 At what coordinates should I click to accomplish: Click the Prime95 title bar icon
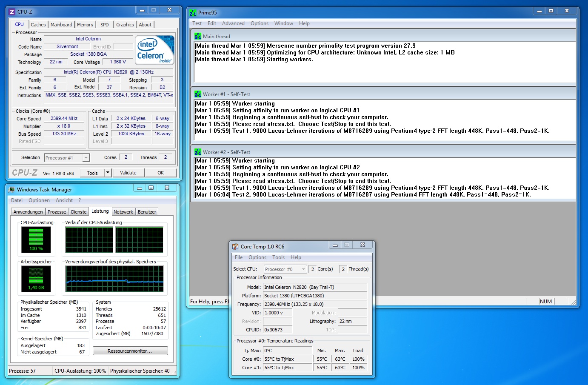(x=193, y=13)
